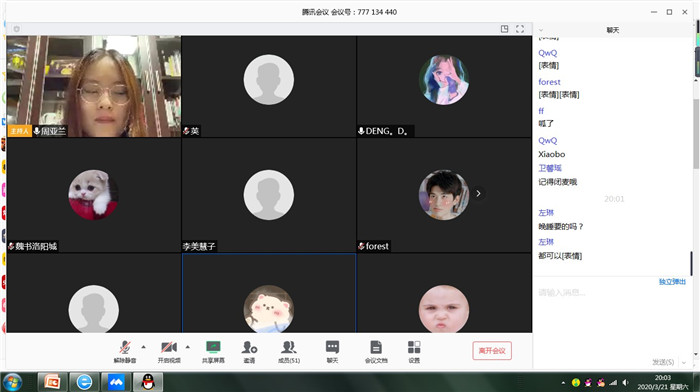Image resolution: width=700 pixels, height=392 pixels.
Task: Enter full screen mode icon
Action: [x=520, y=29]
